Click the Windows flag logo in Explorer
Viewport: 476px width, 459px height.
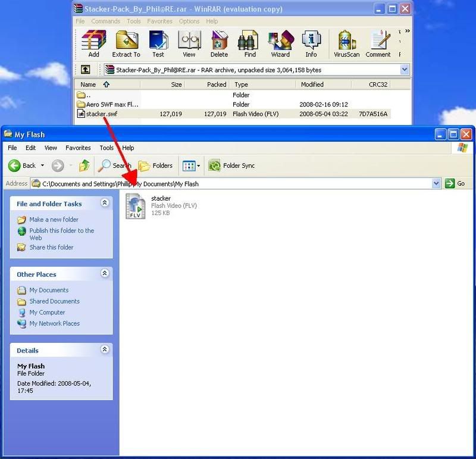coord(462,148)
